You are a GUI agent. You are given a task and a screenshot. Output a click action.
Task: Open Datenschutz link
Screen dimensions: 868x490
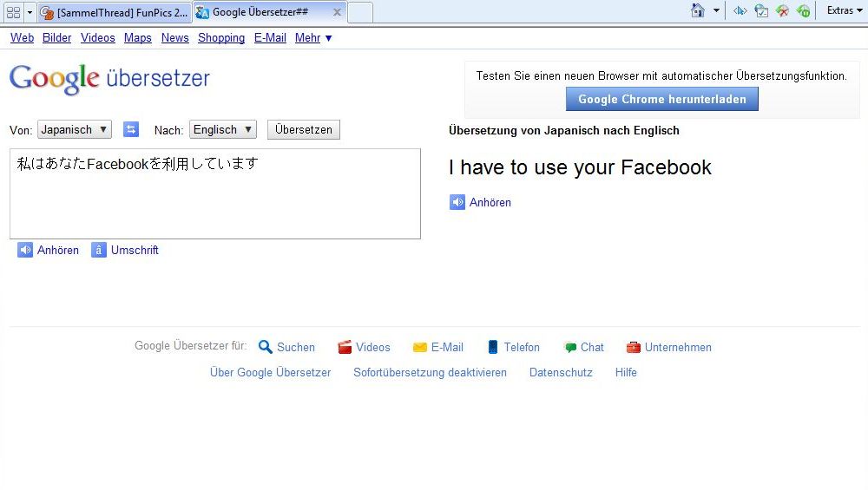(x=561, y=372)
